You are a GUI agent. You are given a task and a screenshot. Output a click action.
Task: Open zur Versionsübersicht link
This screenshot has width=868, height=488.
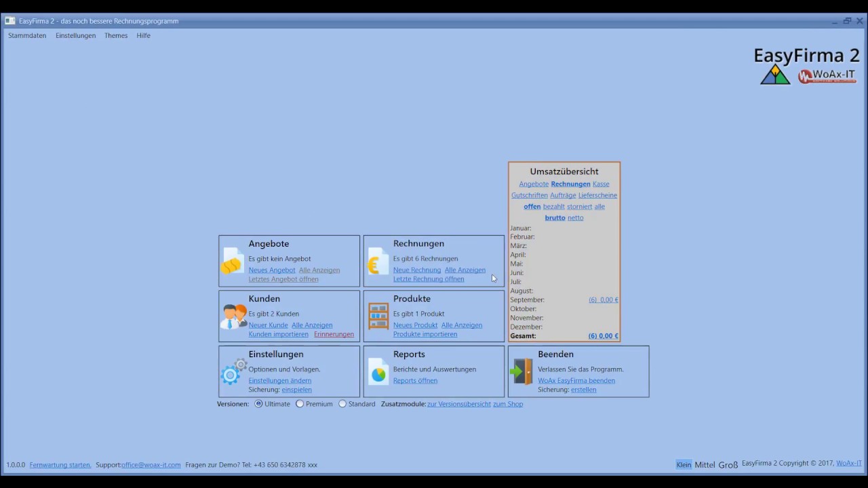tap(459, 404)
